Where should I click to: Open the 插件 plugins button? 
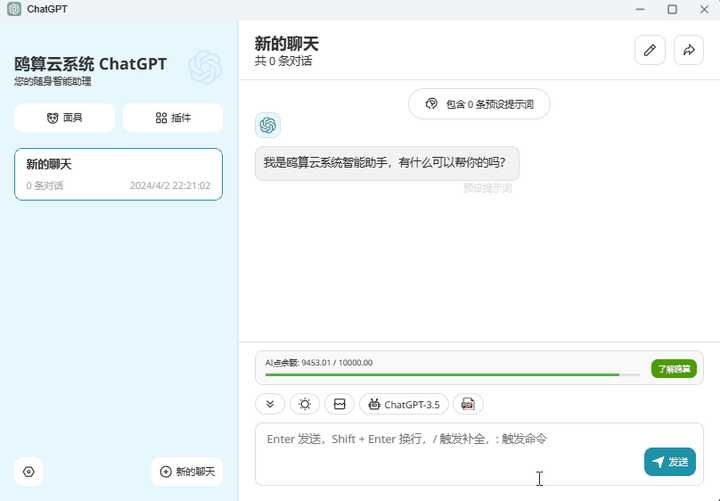[173, 118]
